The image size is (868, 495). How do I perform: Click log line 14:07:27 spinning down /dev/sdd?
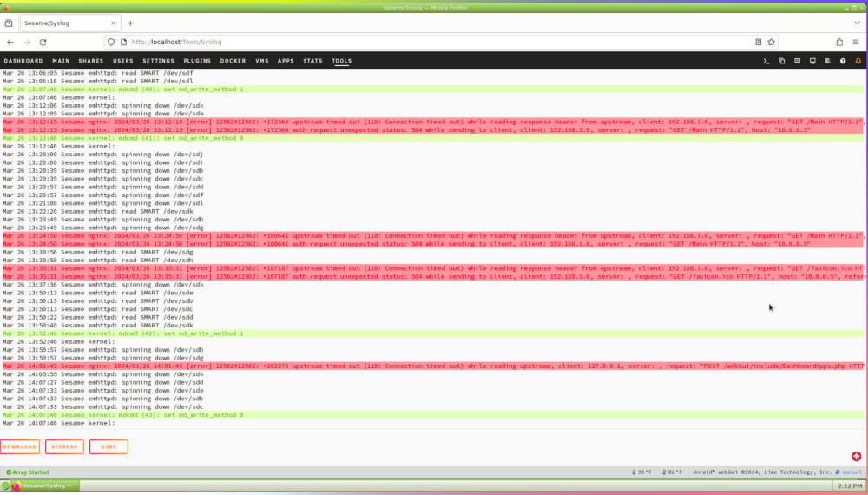(x=103, y=383)
